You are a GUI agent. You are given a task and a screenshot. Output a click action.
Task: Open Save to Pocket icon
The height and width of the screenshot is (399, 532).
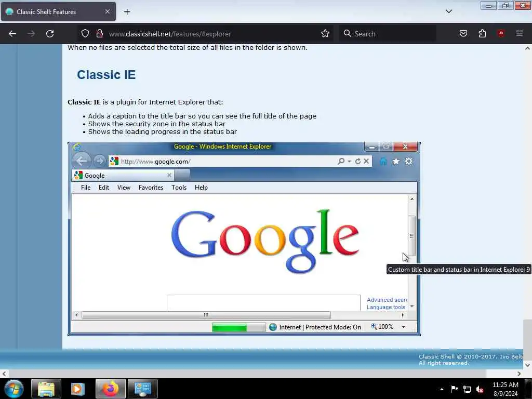(x=463, y=33)
